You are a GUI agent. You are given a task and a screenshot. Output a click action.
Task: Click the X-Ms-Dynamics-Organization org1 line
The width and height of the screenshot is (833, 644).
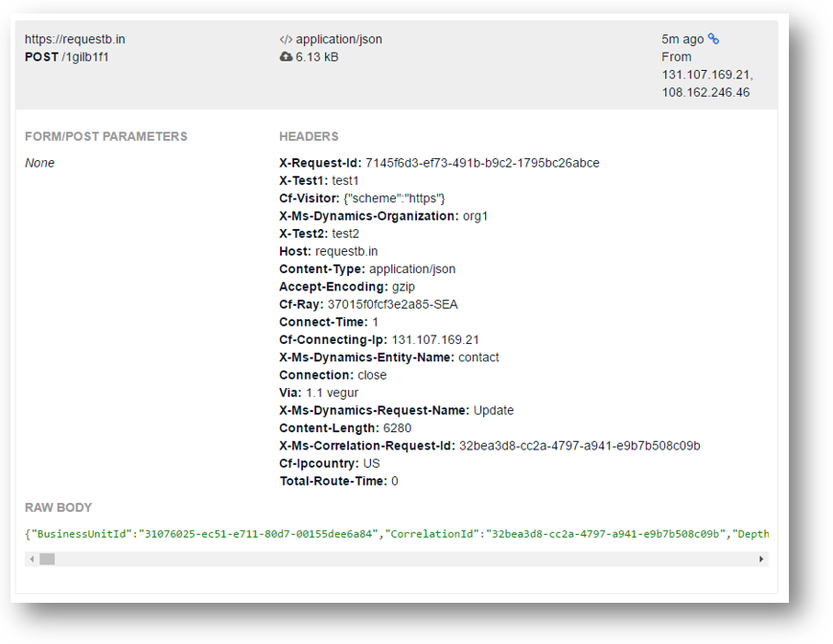tap(383, 216)
